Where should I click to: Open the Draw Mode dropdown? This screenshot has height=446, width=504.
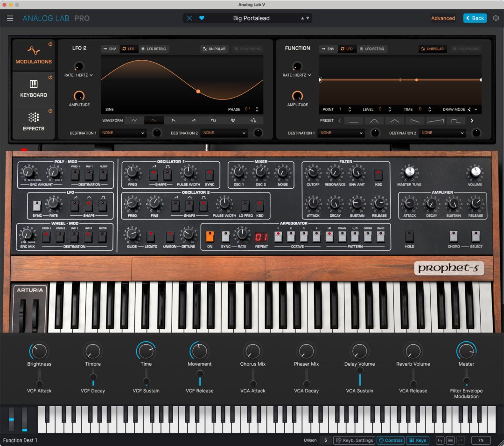(460, 110)
